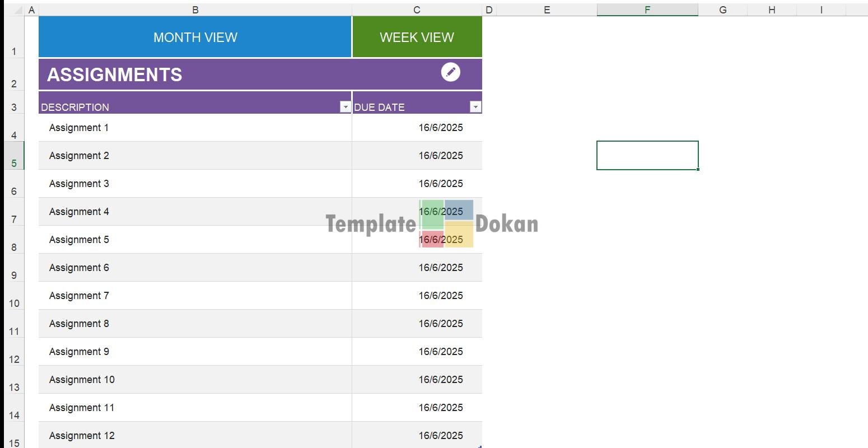The image size is (868, 448).
Task: Switch to WEEK VIEW
Action: (417, 37)
